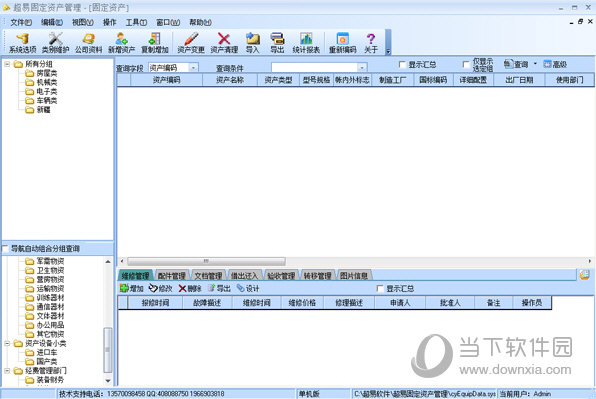Click lower tree scroll-down arrow

[108, 380]
